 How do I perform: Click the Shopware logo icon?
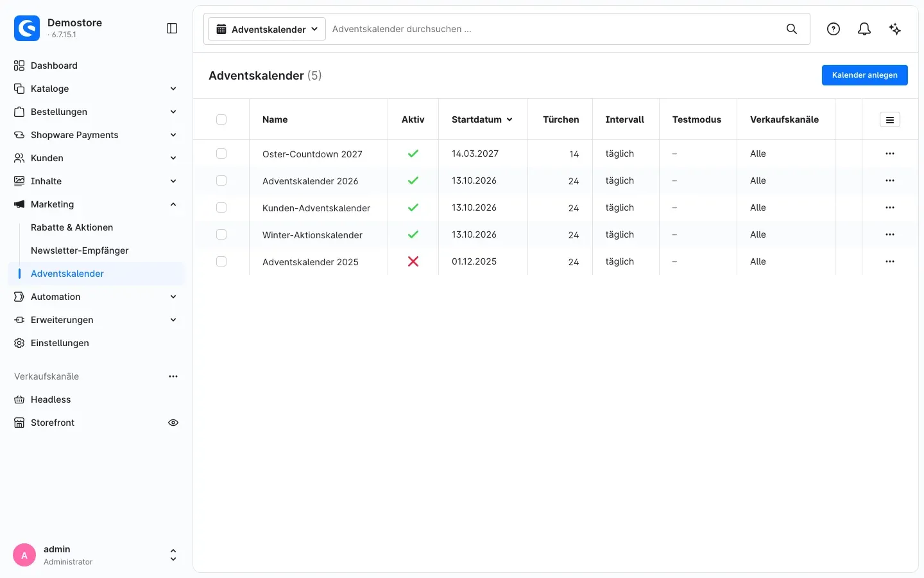tap(27, 28)
